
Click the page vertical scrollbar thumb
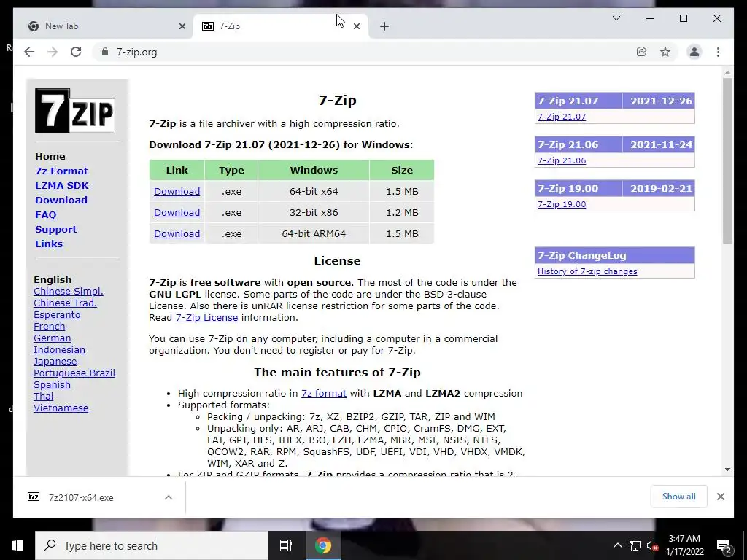727,161
